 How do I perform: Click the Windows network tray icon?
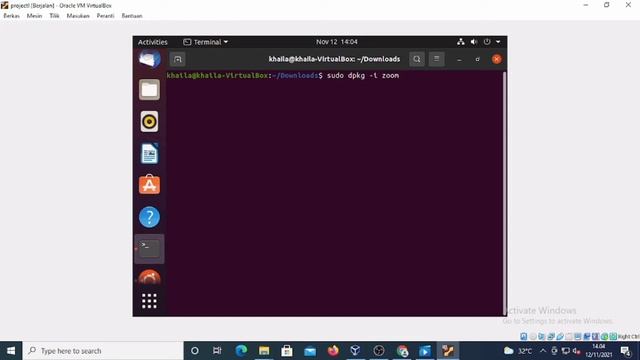pyautogui.click(x=566, y=351)
